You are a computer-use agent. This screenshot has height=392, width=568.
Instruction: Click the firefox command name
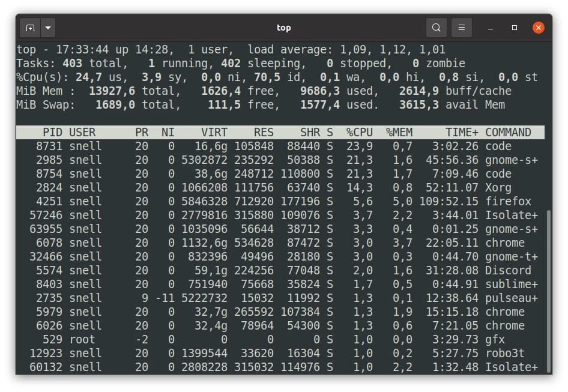coord(508,202)
